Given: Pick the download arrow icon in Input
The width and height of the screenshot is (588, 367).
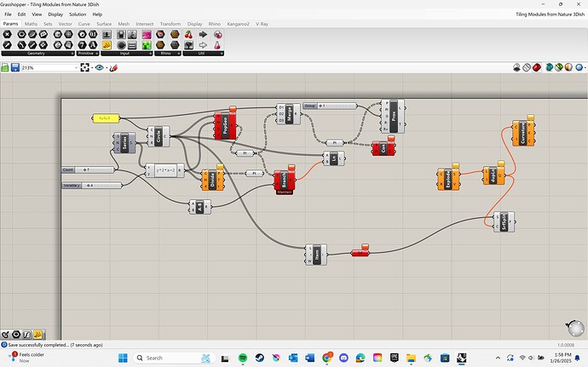Looking at the screenshot, I should pyautogui.click(x=107, y=35).
